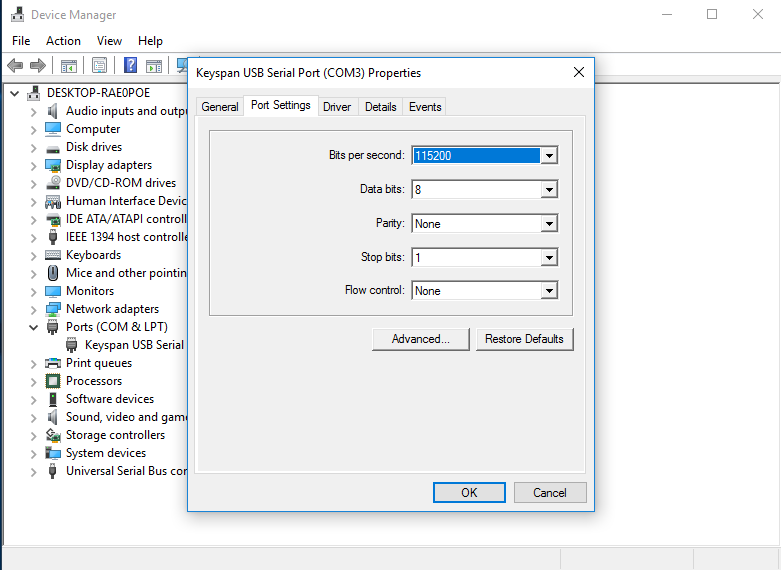Screen dimensions: 781x570
Task: Click the Back arrow toolbar icon
Action: tap(15, 66)
